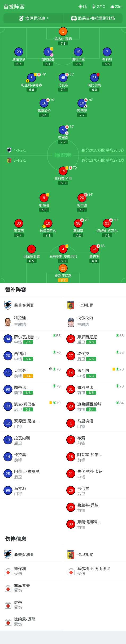Open substitute 贝吉奇 with 8.4 rating

coord(32,373)
